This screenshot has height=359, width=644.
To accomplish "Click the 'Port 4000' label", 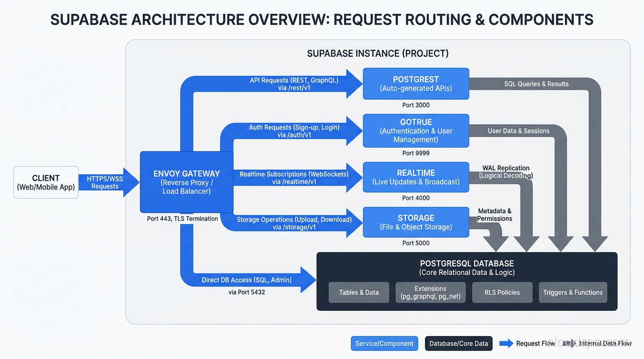I will pyautogui.click(x=416, y=198).
